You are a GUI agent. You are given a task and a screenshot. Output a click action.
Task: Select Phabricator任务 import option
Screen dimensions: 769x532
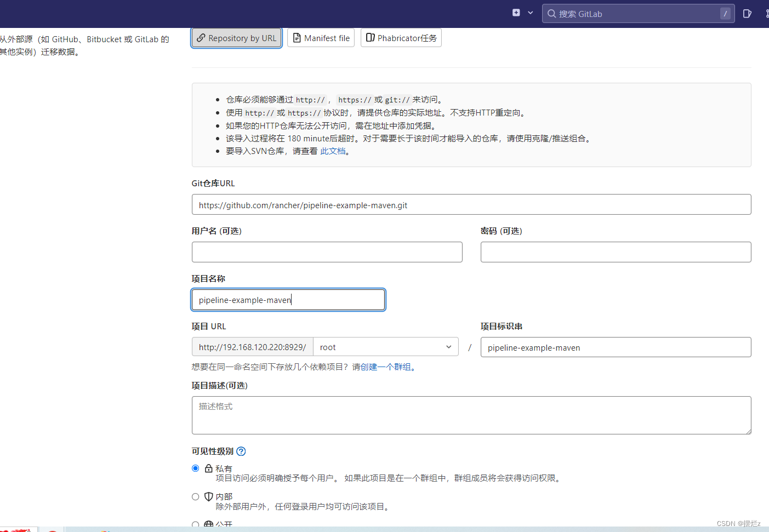[x=401, y=38]
